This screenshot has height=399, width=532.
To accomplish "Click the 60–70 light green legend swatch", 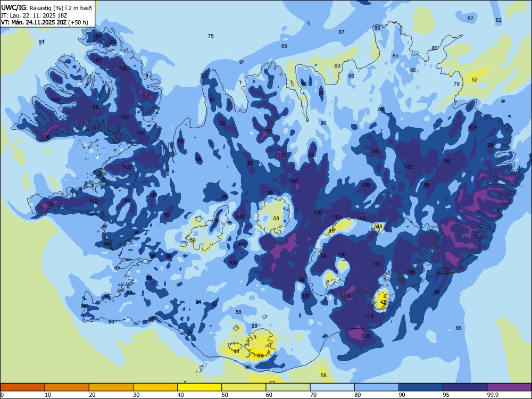I will click(x=288, y=387).
